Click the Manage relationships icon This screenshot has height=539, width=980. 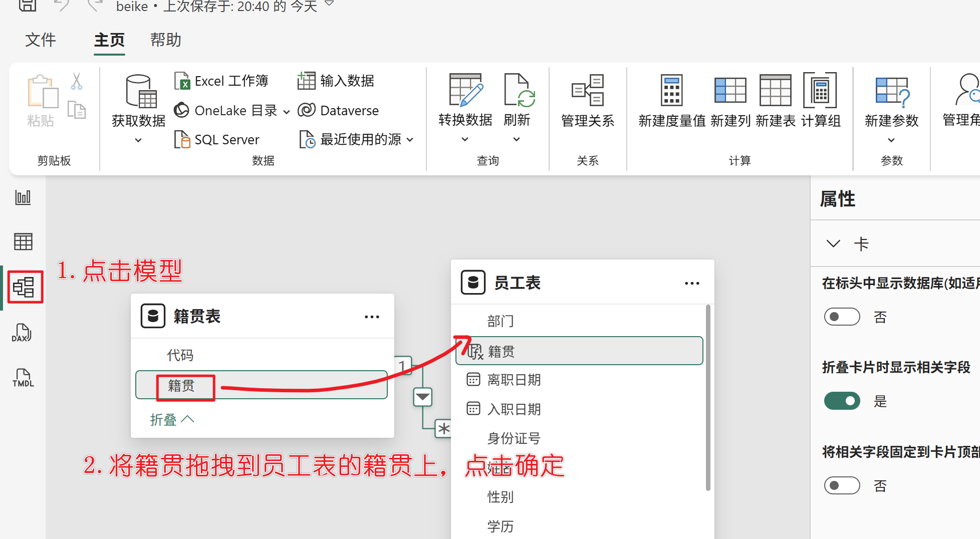click(587, 91)
